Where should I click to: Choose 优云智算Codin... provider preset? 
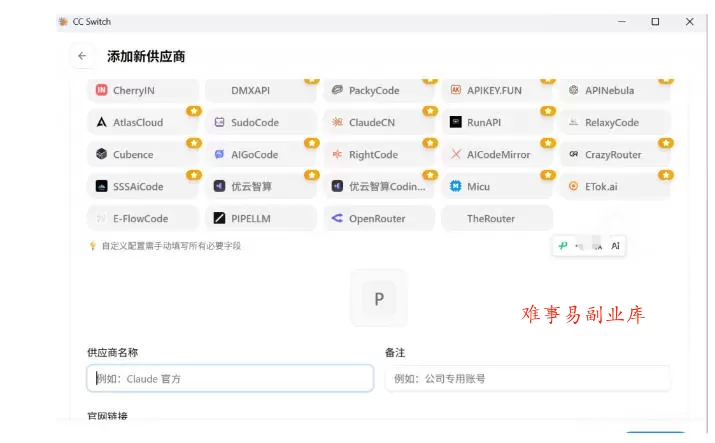[x=379, y=186]
